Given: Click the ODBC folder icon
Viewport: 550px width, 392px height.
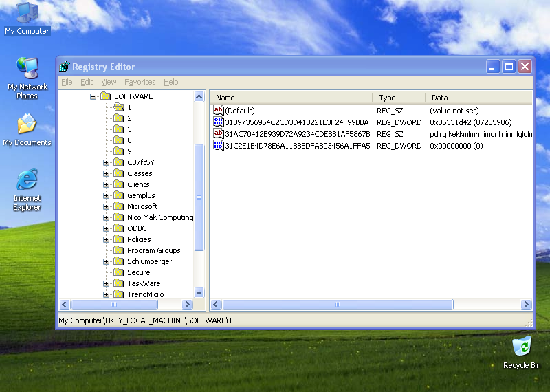Looking at the screenshot, I should click(x=119, y=228).
